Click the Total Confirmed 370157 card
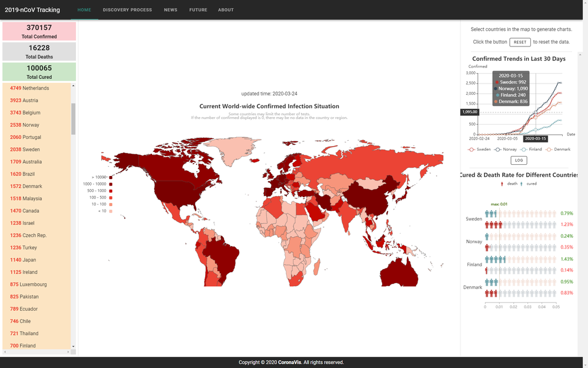The width and height of the screenshot is (588, 368). [39, 31]
